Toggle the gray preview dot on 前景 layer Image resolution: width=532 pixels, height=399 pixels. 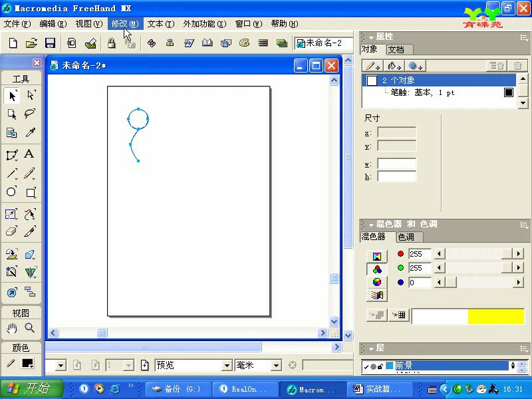tap(373, 366)
